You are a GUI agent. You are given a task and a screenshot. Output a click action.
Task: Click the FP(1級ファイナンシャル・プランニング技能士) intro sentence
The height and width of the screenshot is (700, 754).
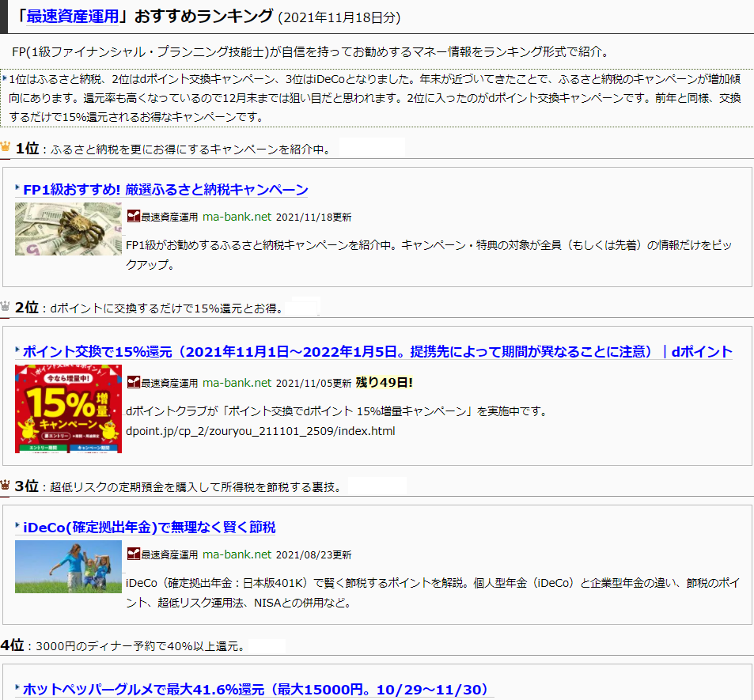[x=311, y=51]
